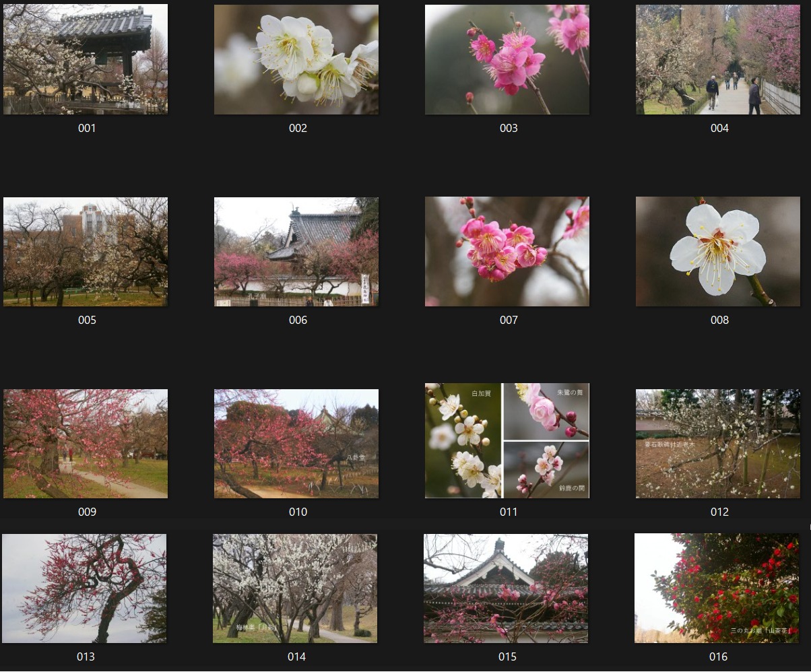811x672 pixels.
Task: Open photo 003 of pink blossoms on branch
Action: [x=507, y=59]
